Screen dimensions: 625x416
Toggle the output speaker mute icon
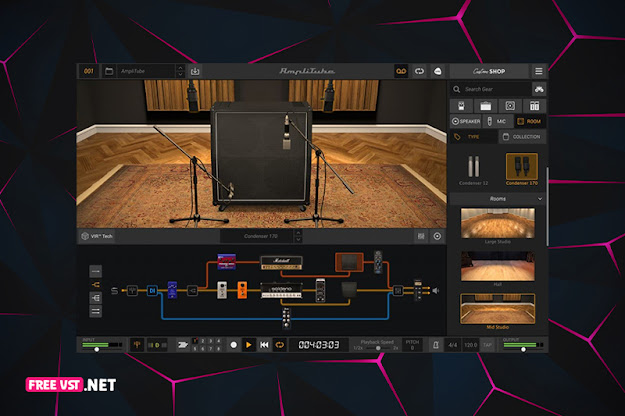[436, 291]
